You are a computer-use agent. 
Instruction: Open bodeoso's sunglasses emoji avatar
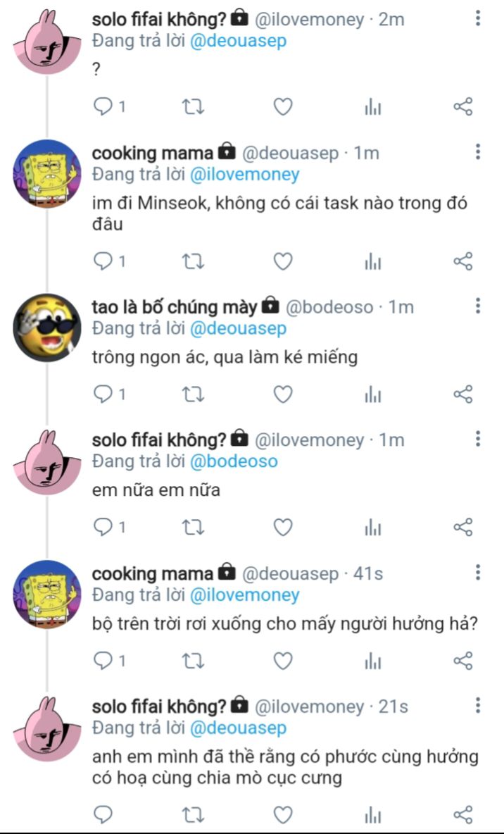[x=46, y=328]
